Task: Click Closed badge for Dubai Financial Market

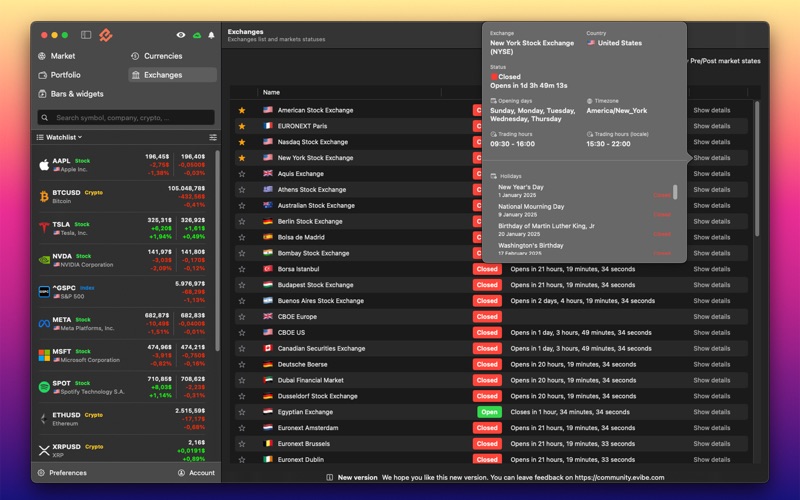Action: [x=487, y=380]
